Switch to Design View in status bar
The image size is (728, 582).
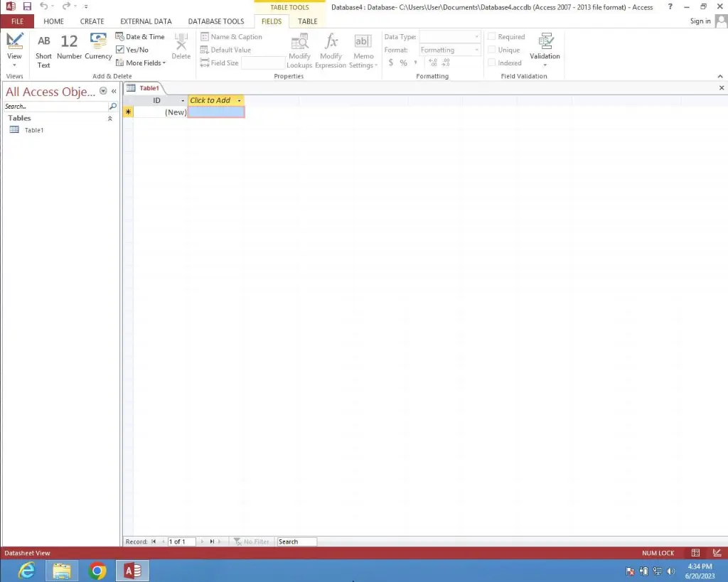click(x=717, y=553)
